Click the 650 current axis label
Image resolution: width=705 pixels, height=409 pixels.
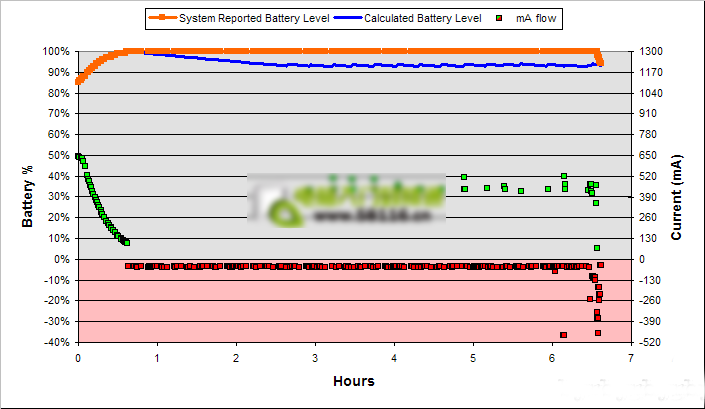click(648, 156)
